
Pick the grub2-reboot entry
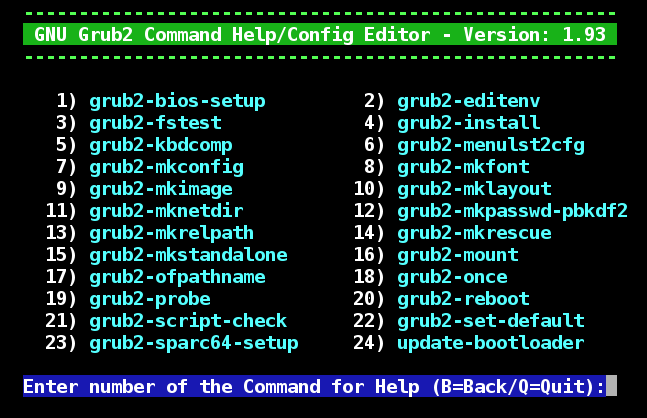click(x=463, y=299)
